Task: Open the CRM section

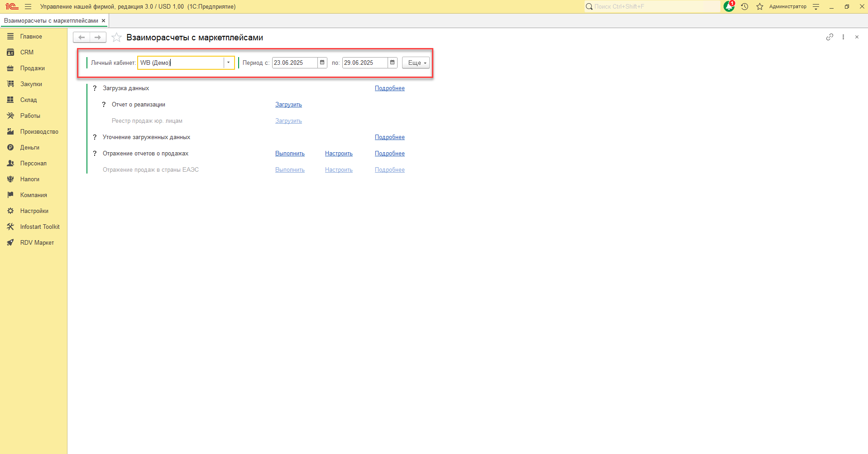Action: (34, 53)
